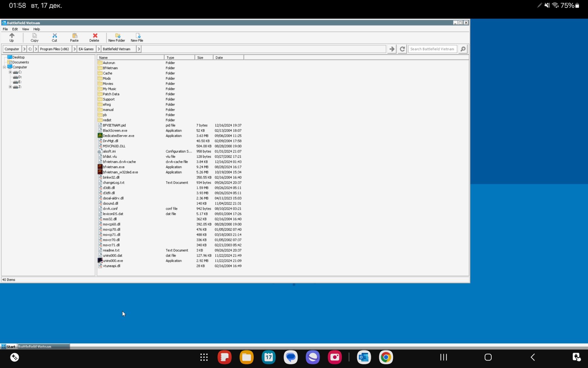Expand the C: drive in tree
Screen dimensions: 588x368
click(x=10, y=72)
